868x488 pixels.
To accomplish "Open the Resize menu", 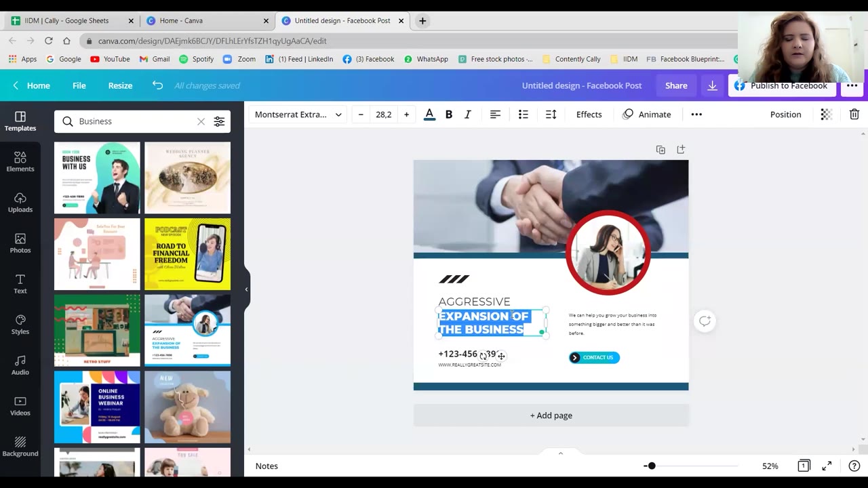I will coord(120,85).
